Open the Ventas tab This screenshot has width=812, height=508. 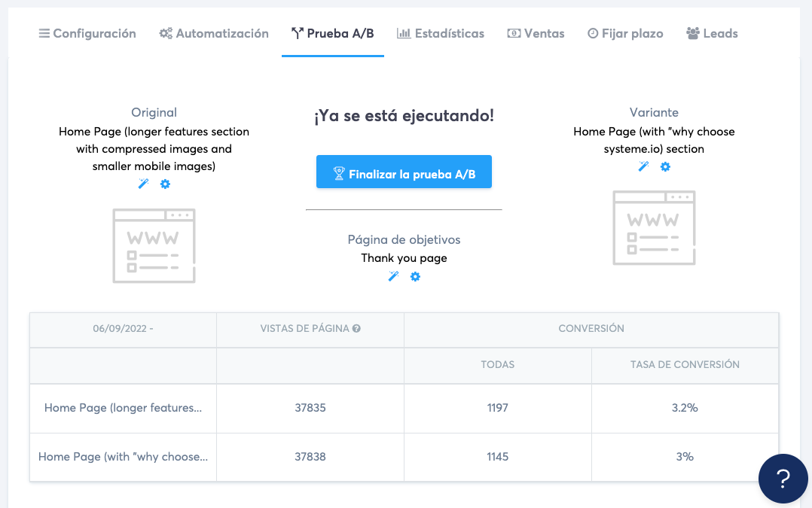click(536, 33)
